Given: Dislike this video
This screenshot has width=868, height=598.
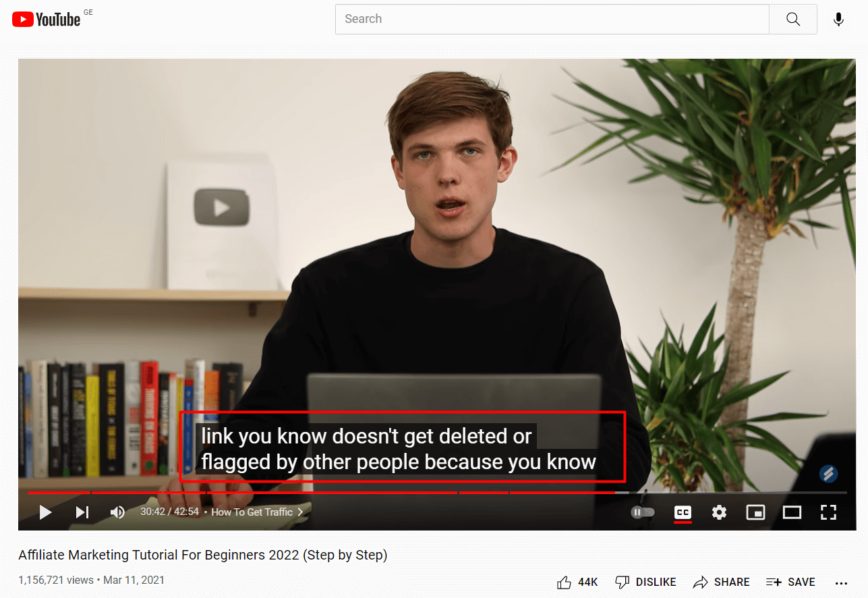Looking at the screenshot, I should click(645, 582).
